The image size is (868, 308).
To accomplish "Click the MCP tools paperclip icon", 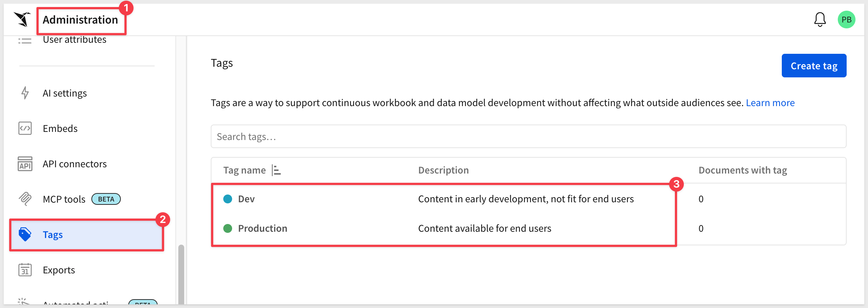I will (25, 199).
